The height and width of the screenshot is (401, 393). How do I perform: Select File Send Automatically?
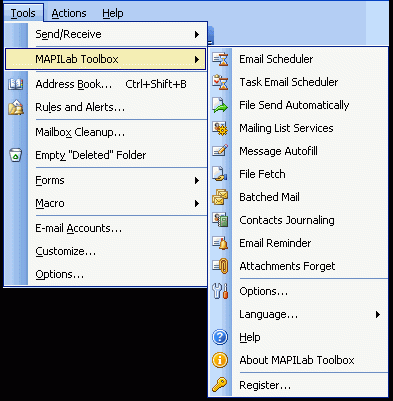pos(298,105)
